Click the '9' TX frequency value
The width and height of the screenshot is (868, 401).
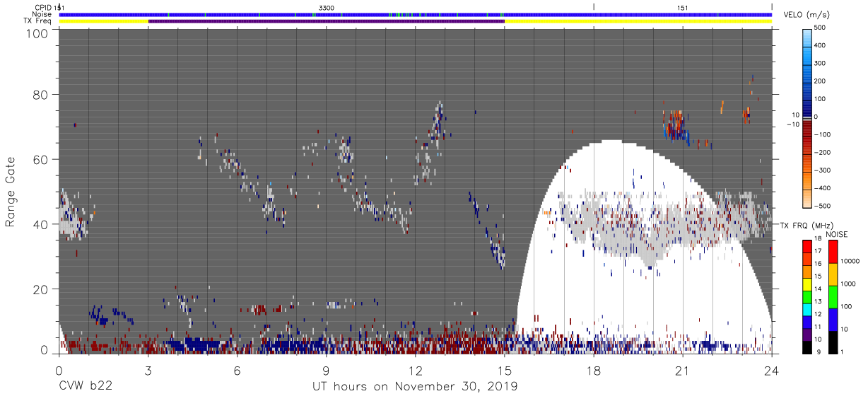[818, 352]
